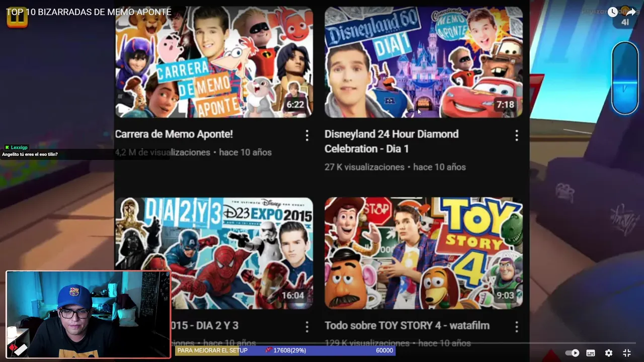
Task: Open options menu for Todo sobre TOY STORY 4
Action: click(x=516, y=326)
